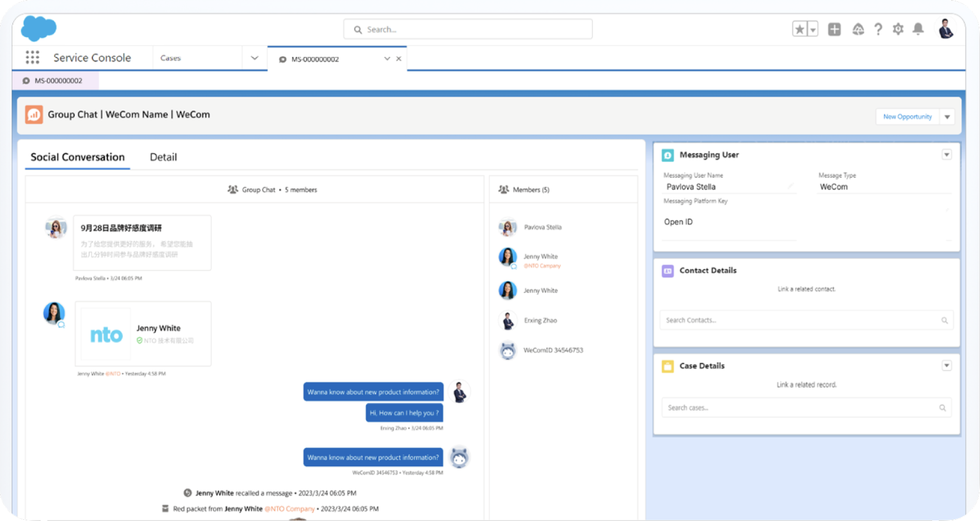Click the nto logo in contact card
This screenshot has width=980, height=521.
tap(106, 335)
